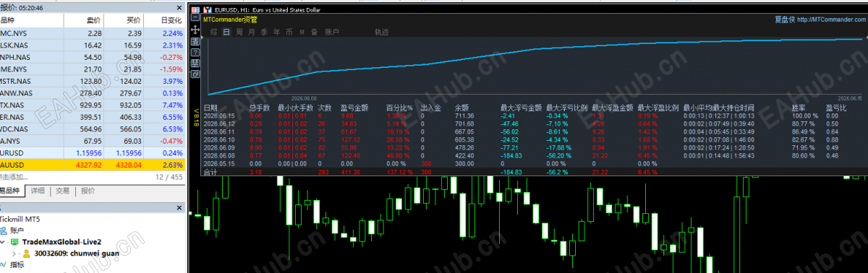Close the Navigator panel
Image resolution: width=868 pixels, height=273 pixels.
[179, 208]
